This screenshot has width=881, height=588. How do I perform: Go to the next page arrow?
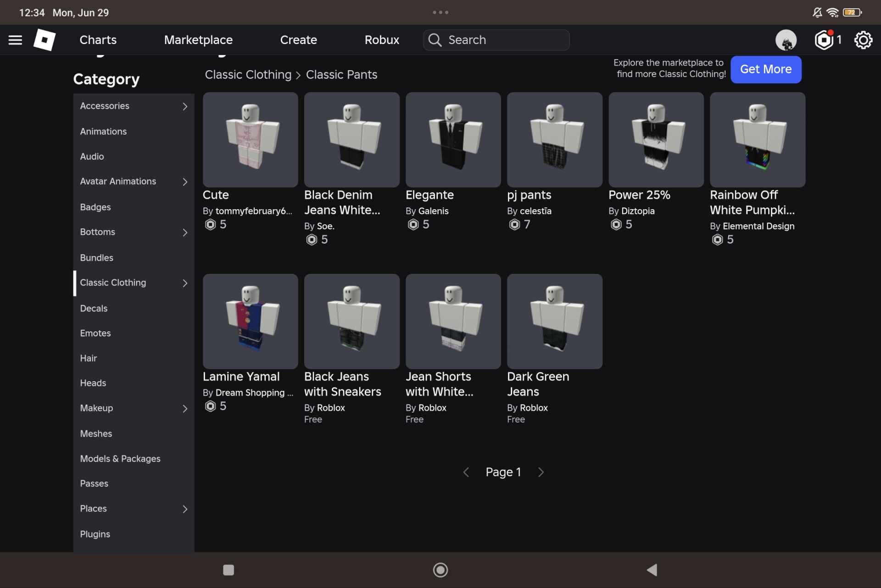[x=541, y=472]
